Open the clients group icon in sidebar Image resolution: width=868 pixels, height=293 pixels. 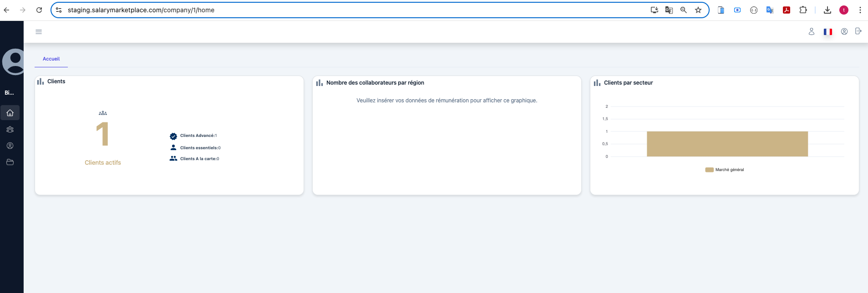10,130
